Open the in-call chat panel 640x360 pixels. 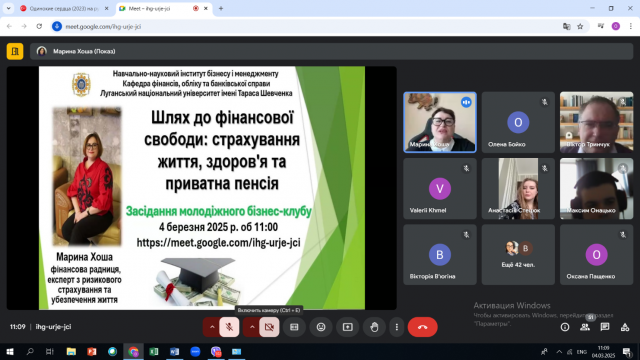pos(604,327)
